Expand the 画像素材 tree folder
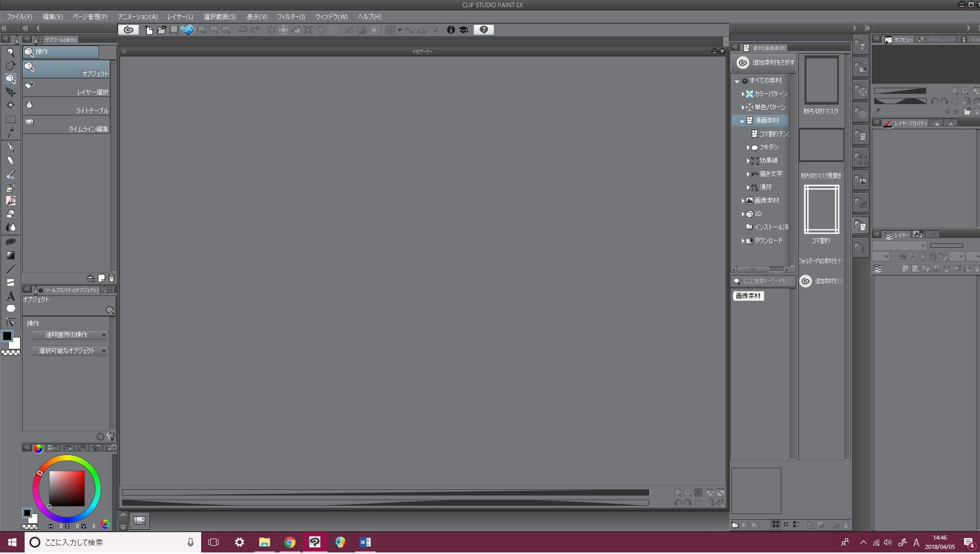This screenshot has width=980, height=554. (743, 201)
